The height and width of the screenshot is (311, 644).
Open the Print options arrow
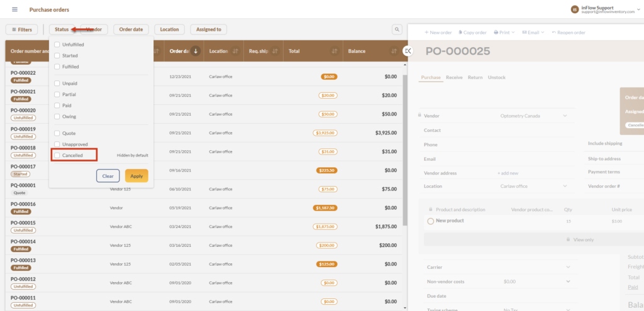tap(513, 33)
